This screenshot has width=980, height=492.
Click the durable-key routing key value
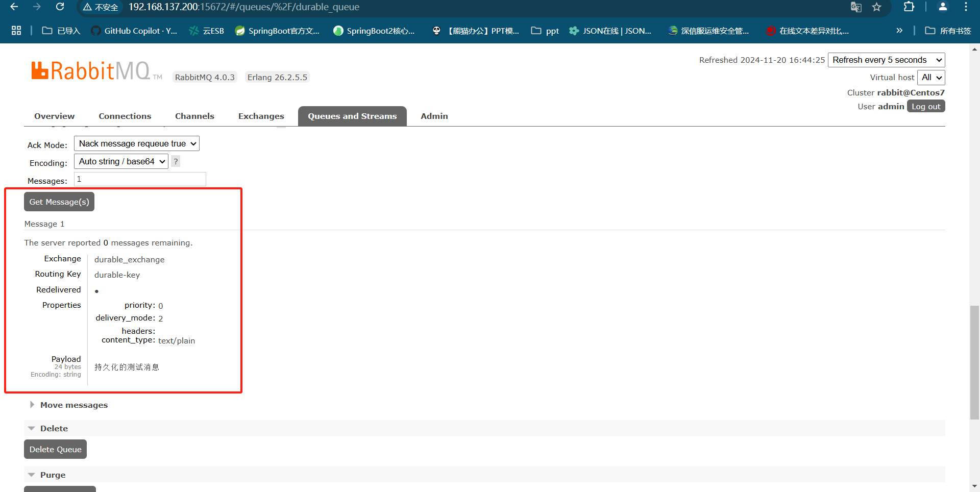(117, 275)
